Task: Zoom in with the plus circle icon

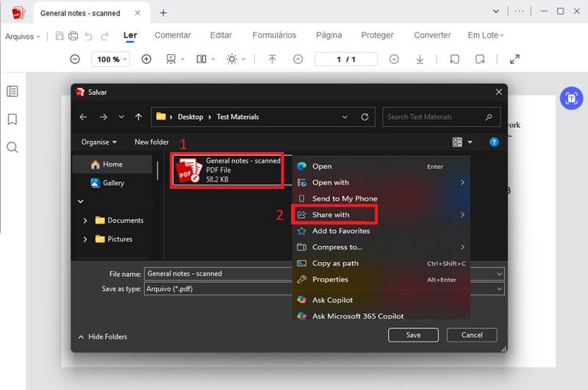Action: 146,59
